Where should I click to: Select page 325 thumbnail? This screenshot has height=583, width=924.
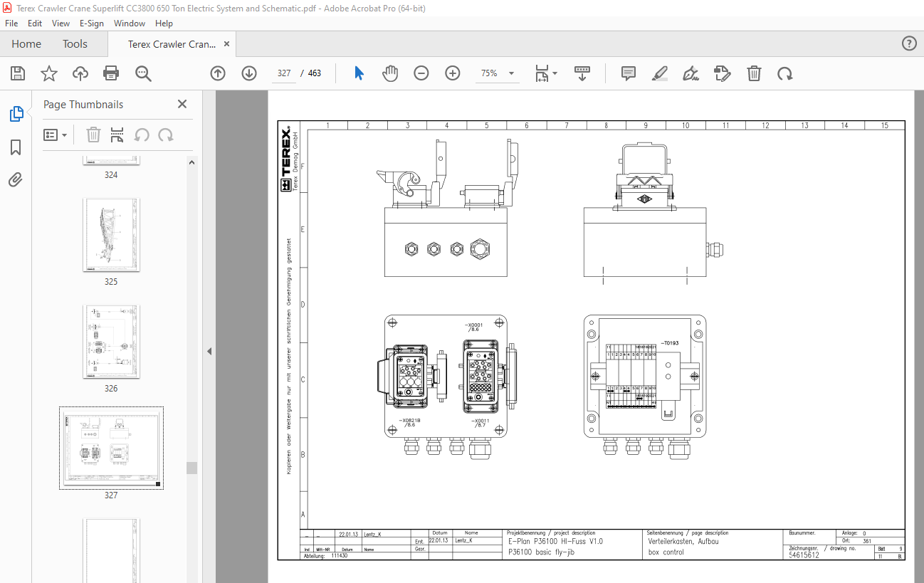point(111,235)
